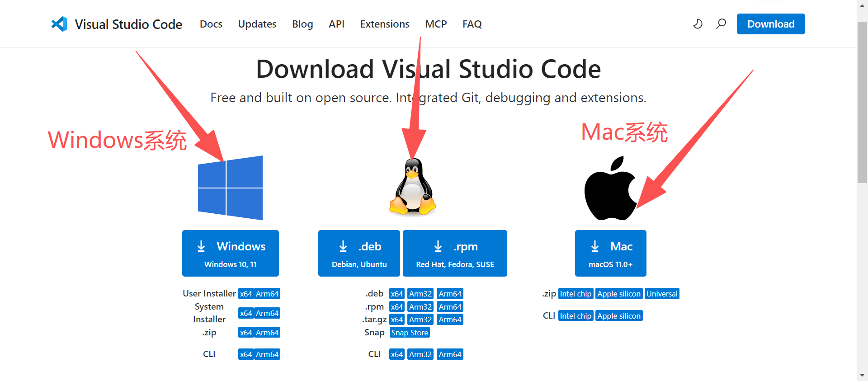
Task: Select Arm64 for Windows .zip
Action: pyautogui.click(x=267, y=333)
